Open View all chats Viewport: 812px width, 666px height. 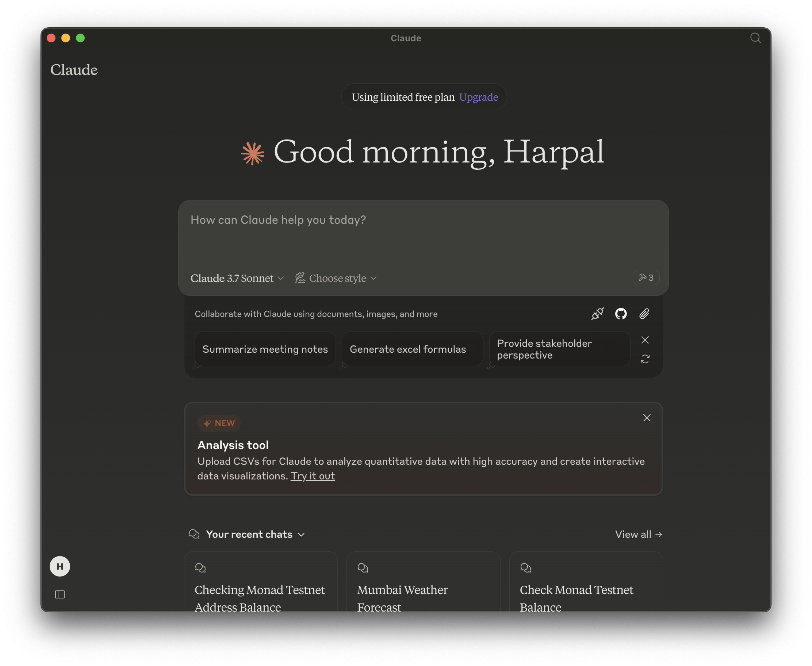[638, 535]
